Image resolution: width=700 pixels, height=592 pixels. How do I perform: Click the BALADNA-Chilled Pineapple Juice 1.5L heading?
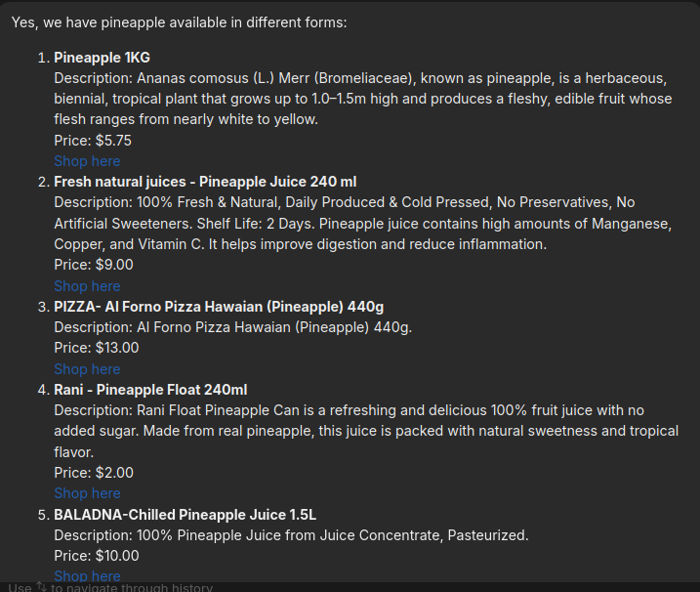coord(185,515)
